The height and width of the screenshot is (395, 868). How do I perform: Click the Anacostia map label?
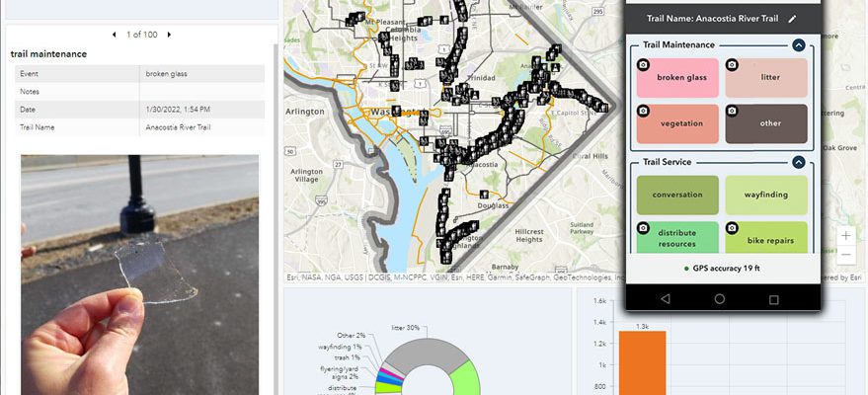(x=483, y=165)
